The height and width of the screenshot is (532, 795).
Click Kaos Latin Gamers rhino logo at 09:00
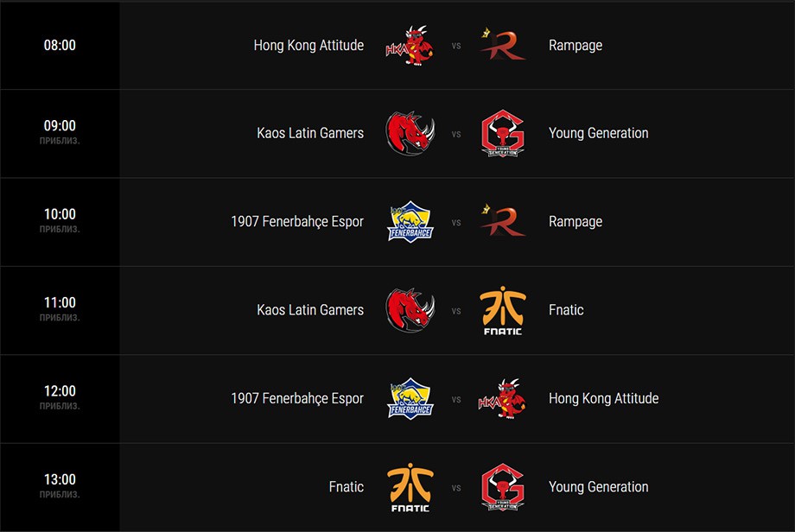pos(410,133)
